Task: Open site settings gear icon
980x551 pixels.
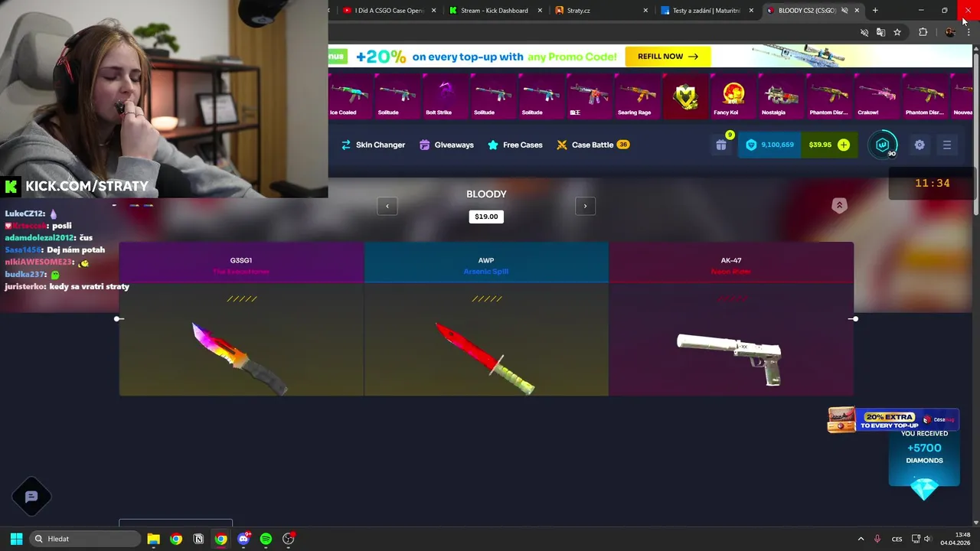Action: coord(920,145)
